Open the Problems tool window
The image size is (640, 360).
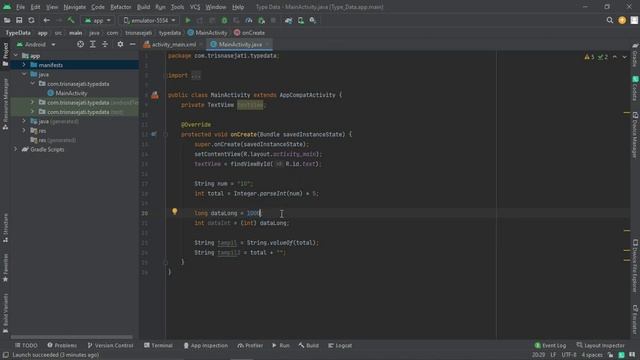[62, 345]
